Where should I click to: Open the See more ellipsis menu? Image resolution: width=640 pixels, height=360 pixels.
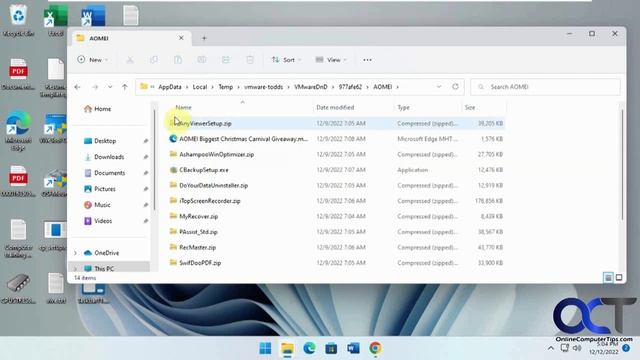point(367,60)
